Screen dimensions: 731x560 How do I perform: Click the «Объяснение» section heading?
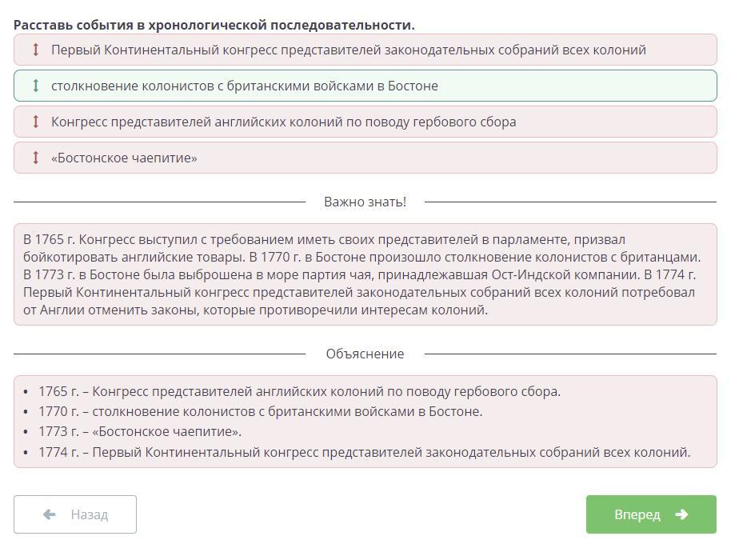click(x=365, y=354)
